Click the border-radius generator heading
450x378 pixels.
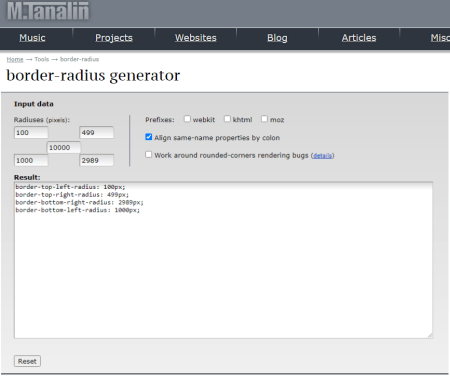[93, 76]
